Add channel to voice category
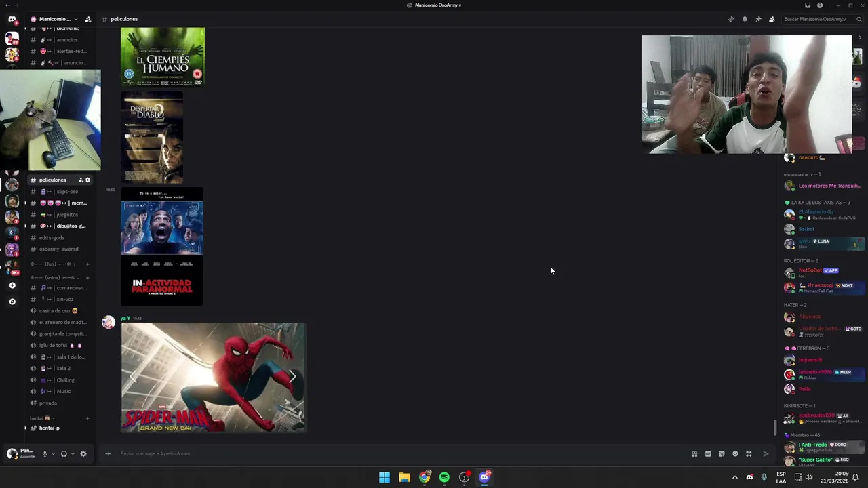The width and height of the screenshot is (868, 488). point(87,277)
